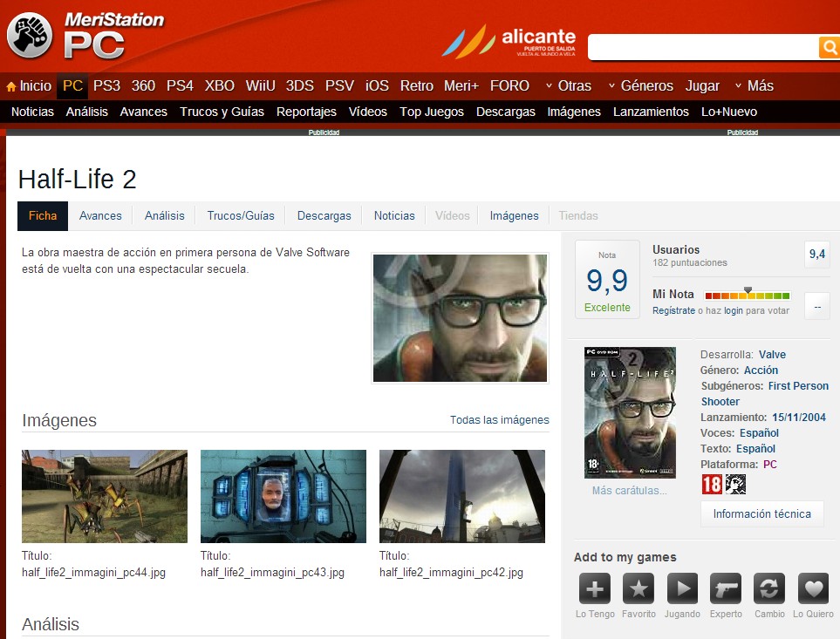This screenshot has width=840, height=639.
Task: Expand the Géneros dropdown menu
Action: click(x=641, y=86)
